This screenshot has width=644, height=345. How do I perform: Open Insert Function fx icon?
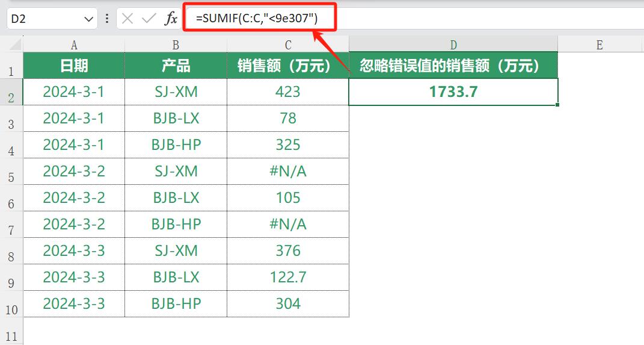pos(171,19)
